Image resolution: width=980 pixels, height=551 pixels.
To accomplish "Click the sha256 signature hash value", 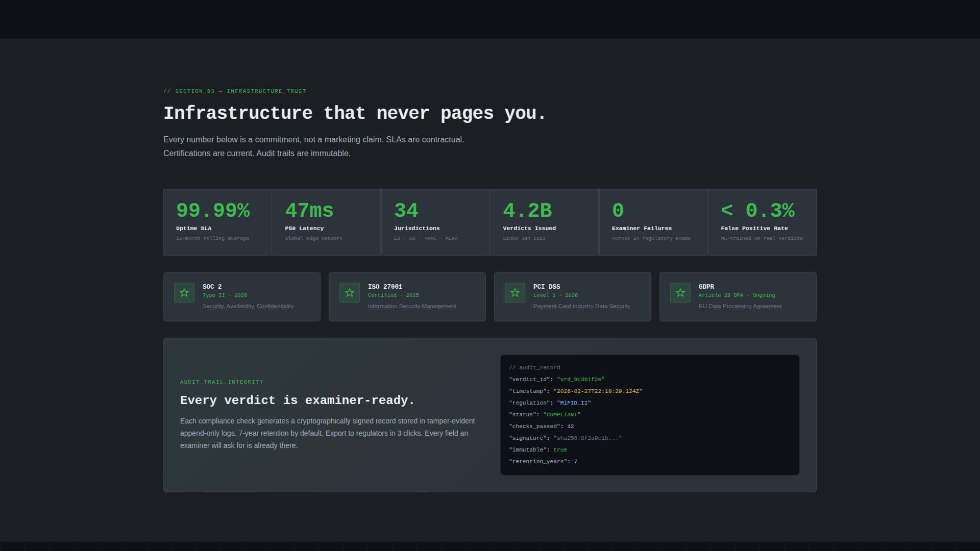I will click(587, 438).
